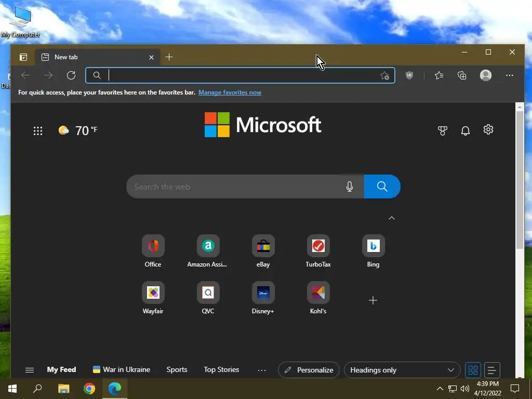Open the Windows Start menu

click(x=12, y=389)
